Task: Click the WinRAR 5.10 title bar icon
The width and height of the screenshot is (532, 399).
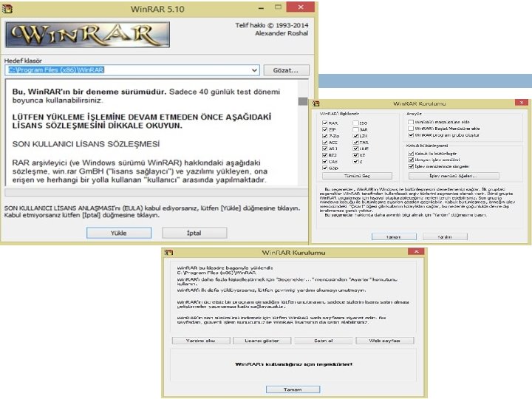Action: click(x=7, y=8)
